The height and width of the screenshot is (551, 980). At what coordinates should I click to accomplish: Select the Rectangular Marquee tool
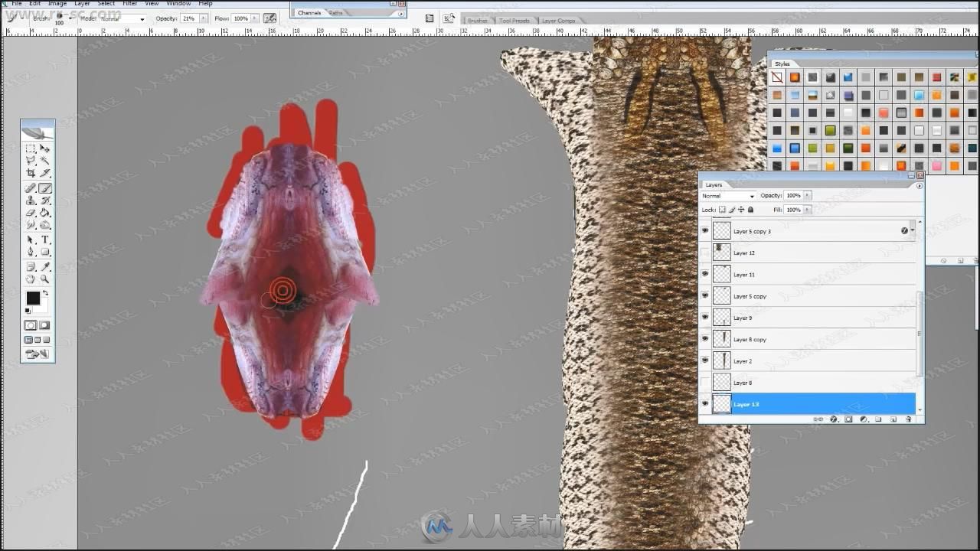31,148
